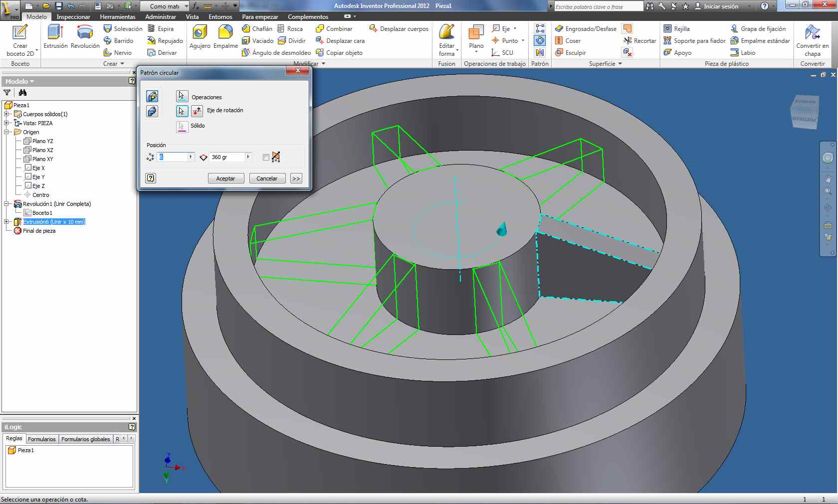Flip the rotation direction button
Image resolution: width=838 pixels, height=504 pixels.
pos(197,111)
